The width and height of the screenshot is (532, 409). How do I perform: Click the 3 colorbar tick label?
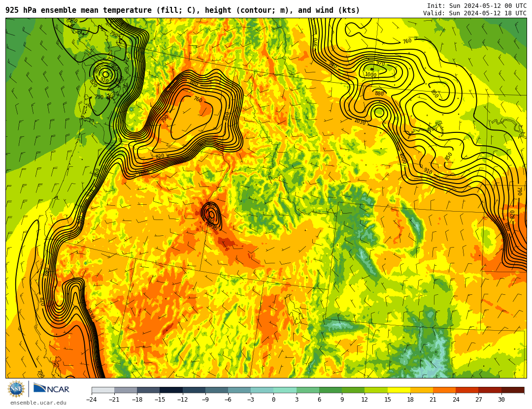coord(297,400)
